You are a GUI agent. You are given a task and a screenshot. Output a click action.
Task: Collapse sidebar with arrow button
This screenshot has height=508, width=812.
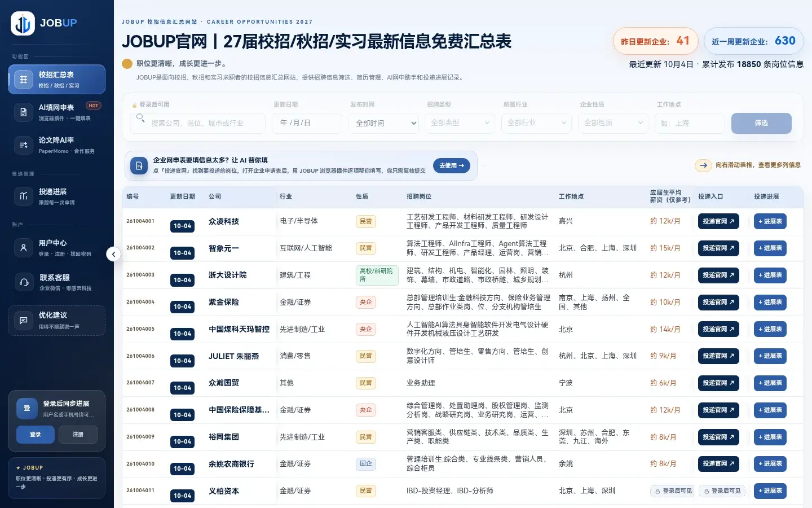[113, 254]
